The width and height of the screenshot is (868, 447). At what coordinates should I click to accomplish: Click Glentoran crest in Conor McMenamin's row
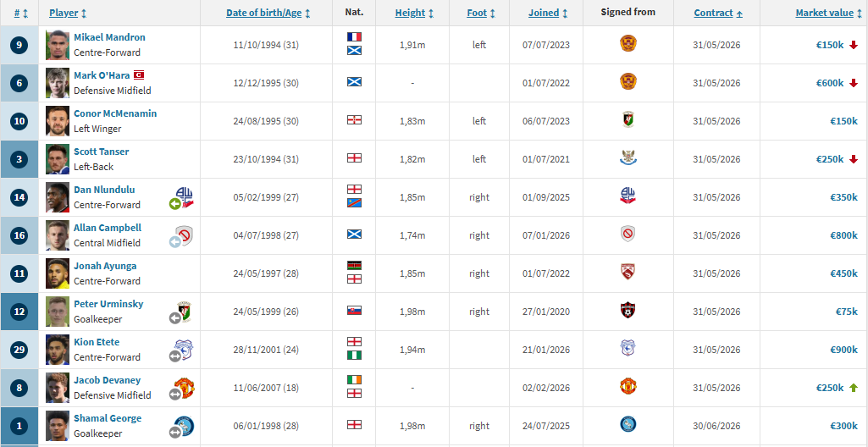tap(628, 120)
